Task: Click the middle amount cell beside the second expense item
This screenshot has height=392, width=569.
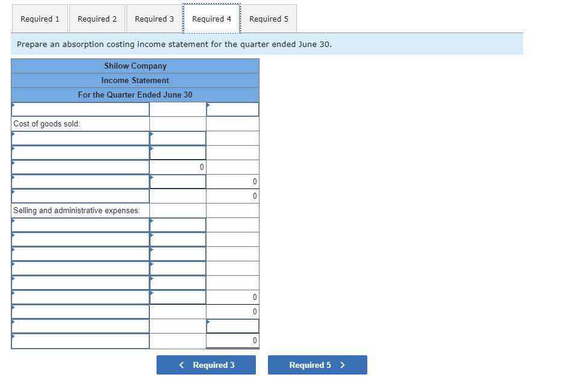Action: [178, 239]
